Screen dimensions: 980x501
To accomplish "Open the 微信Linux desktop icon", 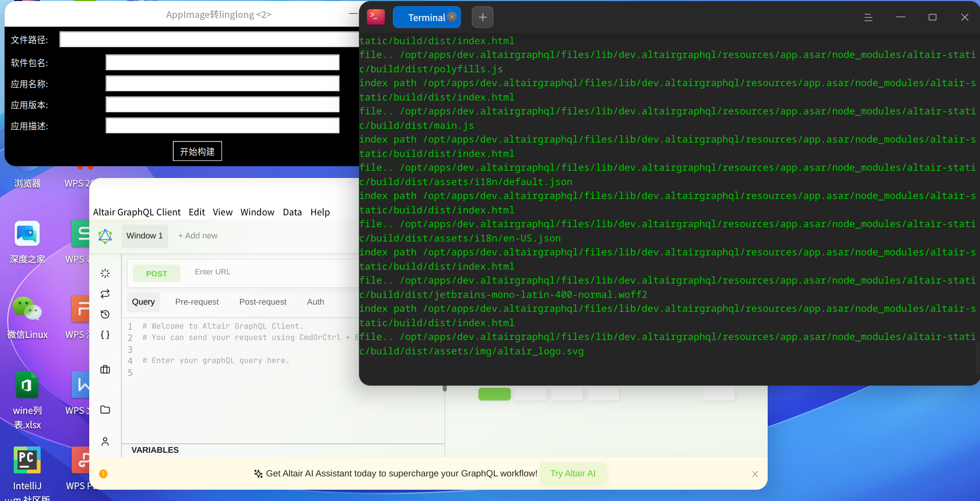I will (27, 318).
